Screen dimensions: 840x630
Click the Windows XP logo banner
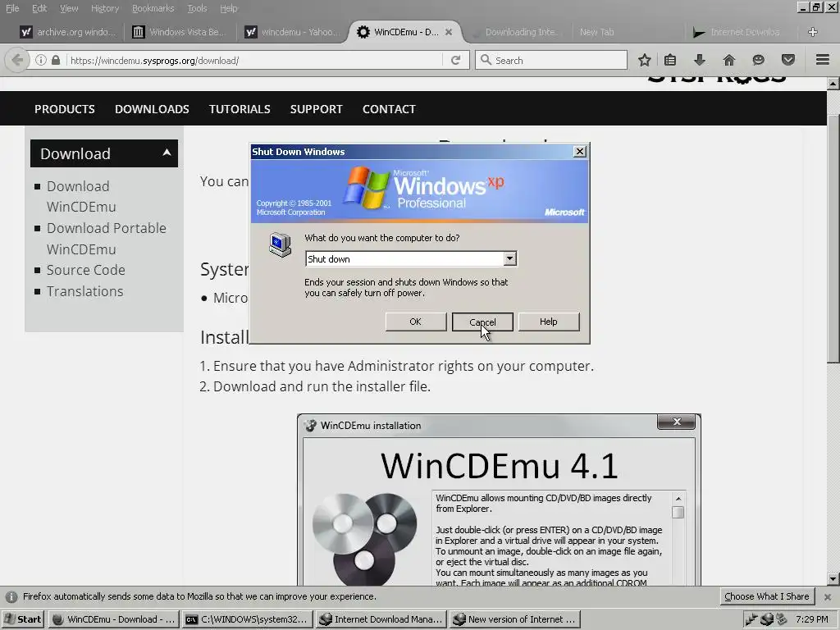[x=419, y=190]
